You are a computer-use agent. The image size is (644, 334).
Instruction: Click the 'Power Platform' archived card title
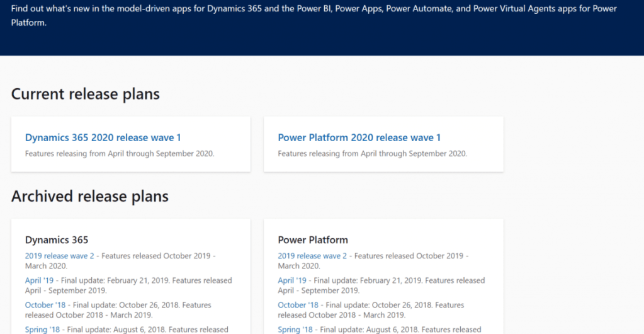point(313,239)
